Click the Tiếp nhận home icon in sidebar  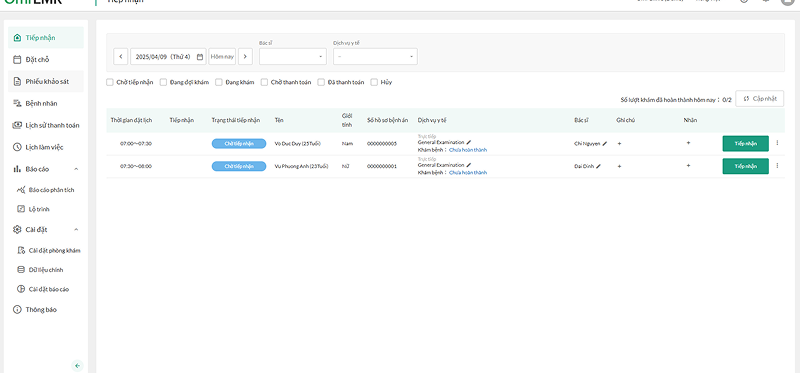[17, 38]
